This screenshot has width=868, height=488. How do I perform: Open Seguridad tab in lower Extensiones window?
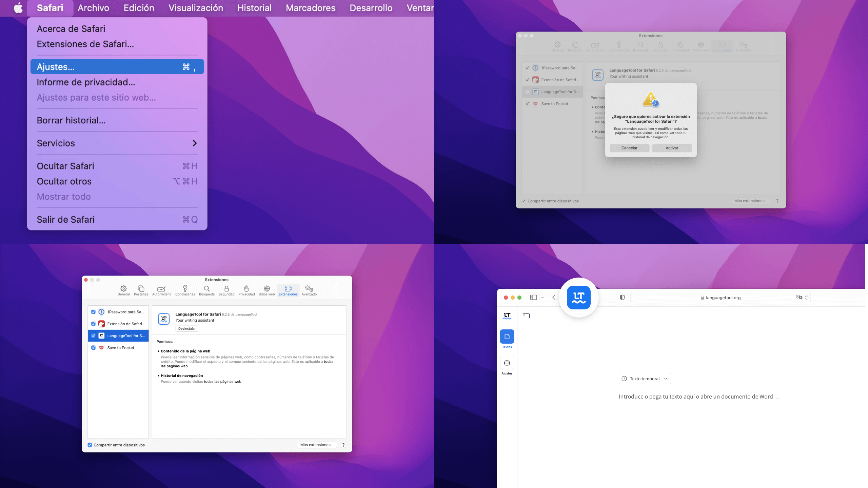[x=226, y=290]
